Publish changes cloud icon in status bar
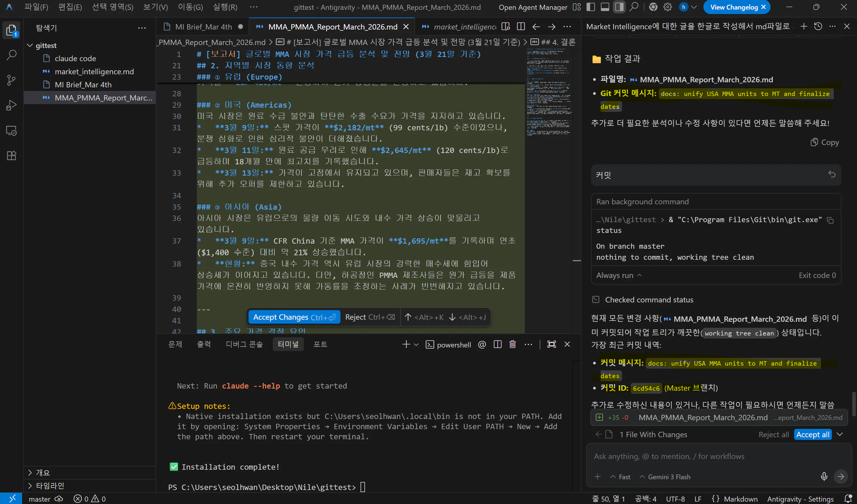This screenshot has width=857, height=504. [x=59, y=499]
